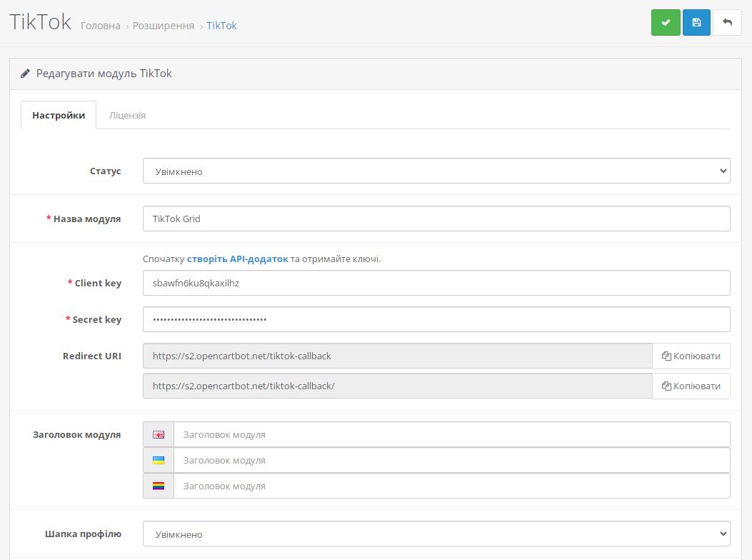Switch to the Настройки tab
Viewport: 752px width, 560px height.
pyautogui.click(x=59, y=115)
